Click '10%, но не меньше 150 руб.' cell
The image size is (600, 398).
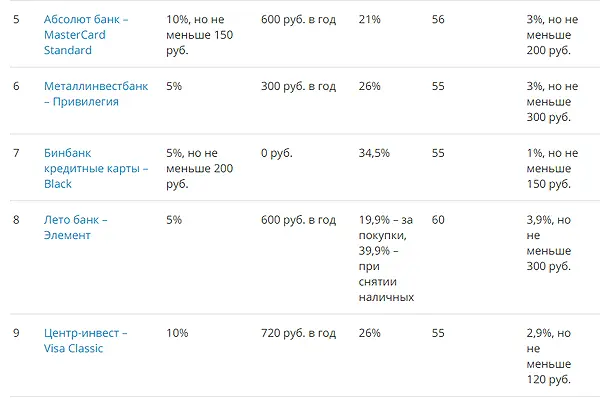[x=199, y=35]
